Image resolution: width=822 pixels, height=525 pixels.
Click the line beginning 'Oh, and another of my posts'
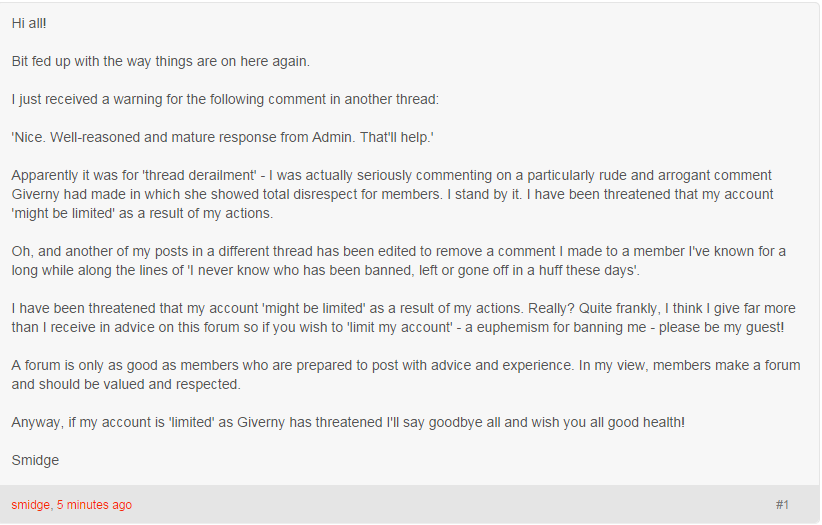point(398,251)
